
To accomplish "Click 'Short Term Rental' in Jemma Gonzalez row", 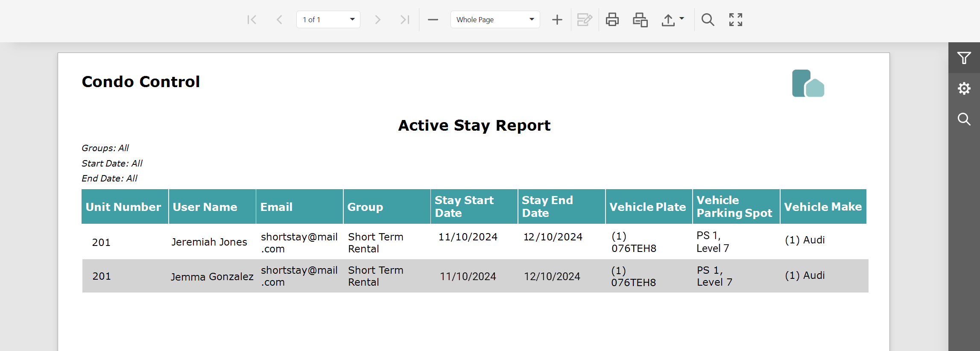I will 376,276.
